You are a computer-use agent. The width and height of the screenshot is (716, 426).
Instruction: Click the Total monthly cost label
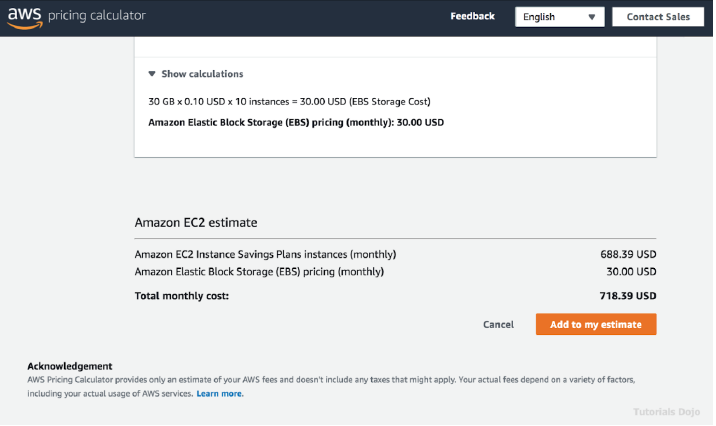click(x=182, y=296)
